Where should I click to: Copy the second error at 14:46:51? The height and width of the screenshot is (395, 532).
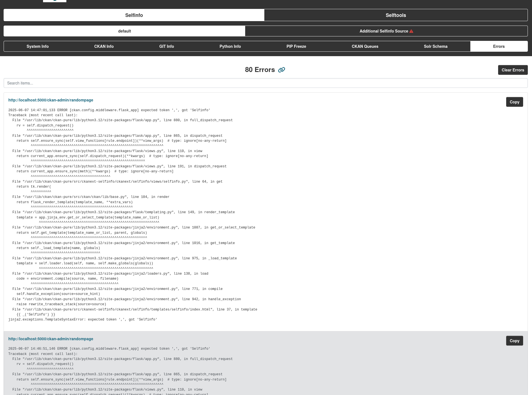514,341
